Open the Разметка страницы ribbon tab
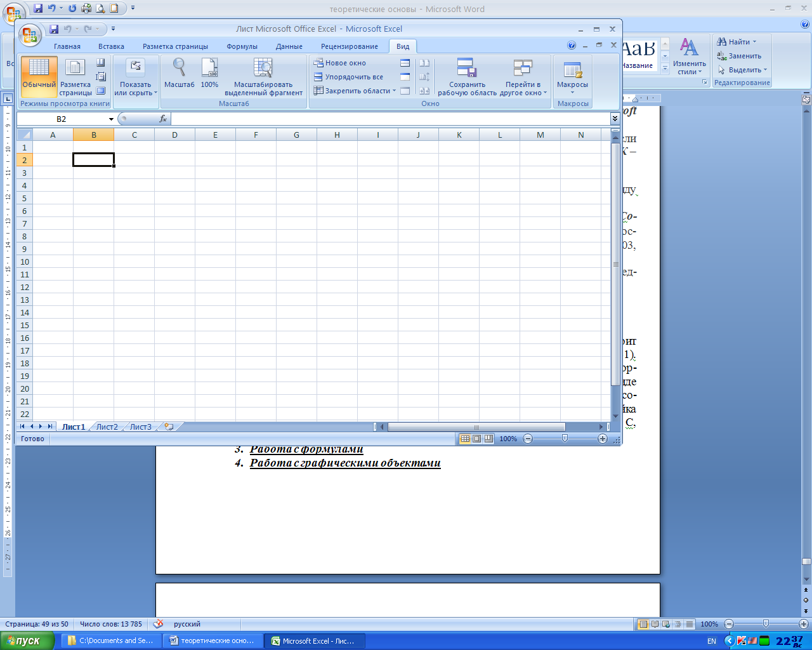Screen dimensions: 812x650 [x=175, y=46]
